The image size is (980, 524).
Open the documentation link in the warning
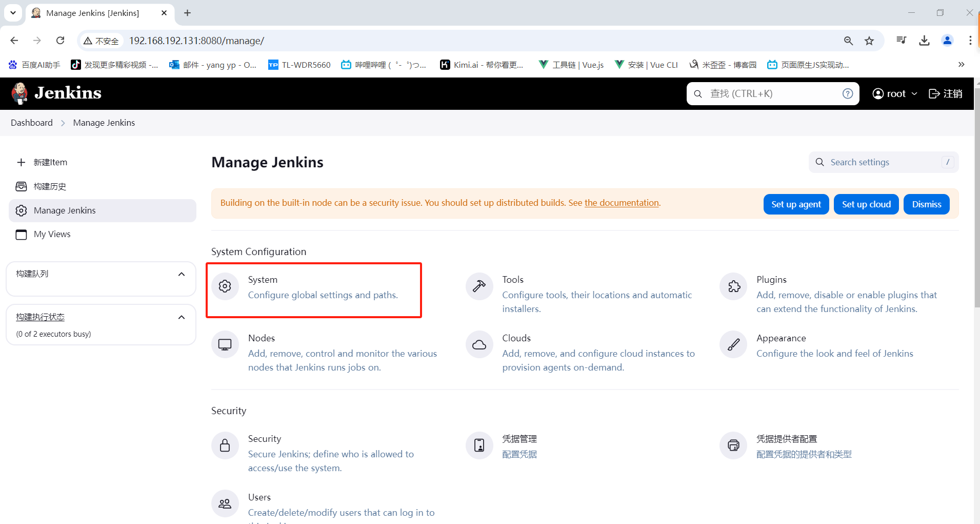click(x=622, y=203)
